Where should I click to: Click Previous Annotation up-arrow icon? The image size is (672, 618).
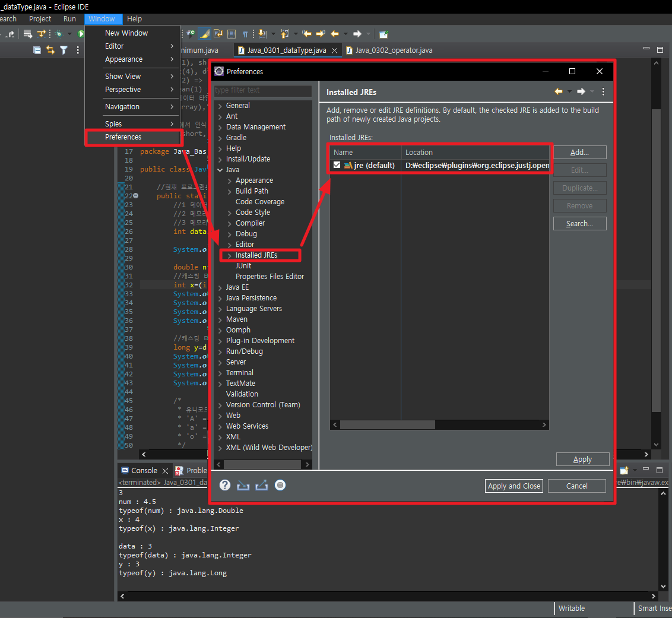(x=284, y=33)
